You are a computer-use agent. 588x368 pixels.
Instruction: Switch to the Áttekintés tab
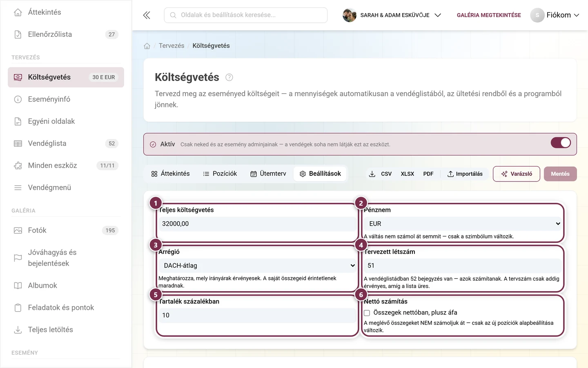pyautogui.click(x=170, y=174)
